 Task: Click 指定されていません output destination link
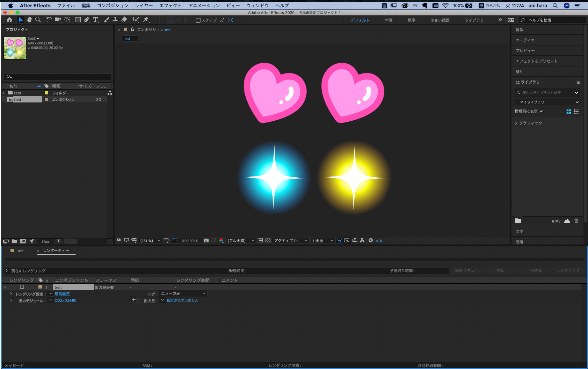182,300
